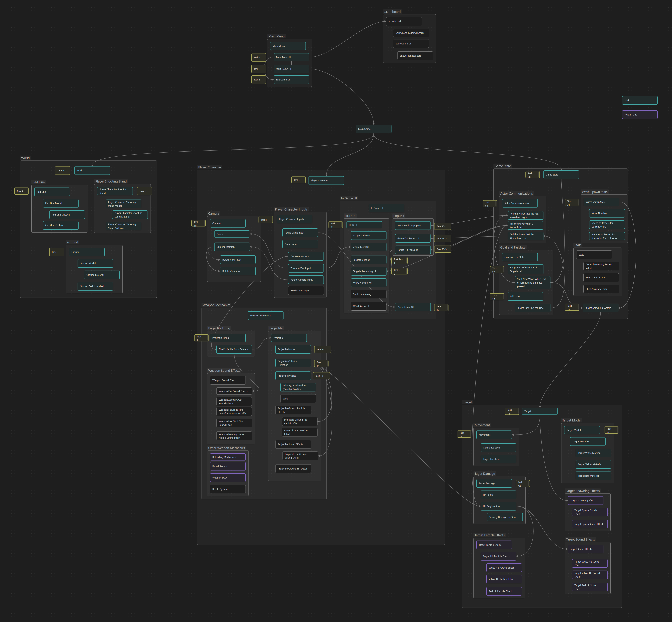Click the Breath System node

point(228,489)
